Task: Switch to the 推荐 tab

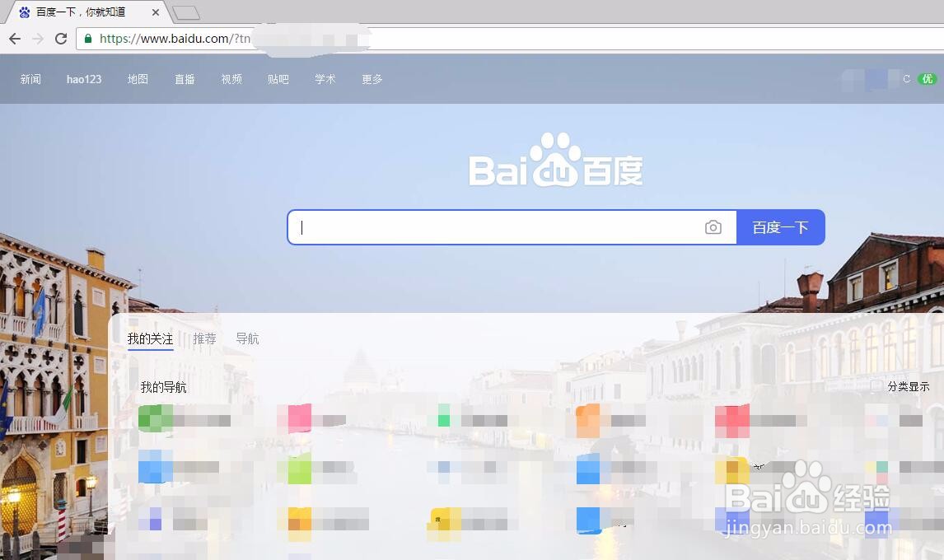Action: point(204,339)
